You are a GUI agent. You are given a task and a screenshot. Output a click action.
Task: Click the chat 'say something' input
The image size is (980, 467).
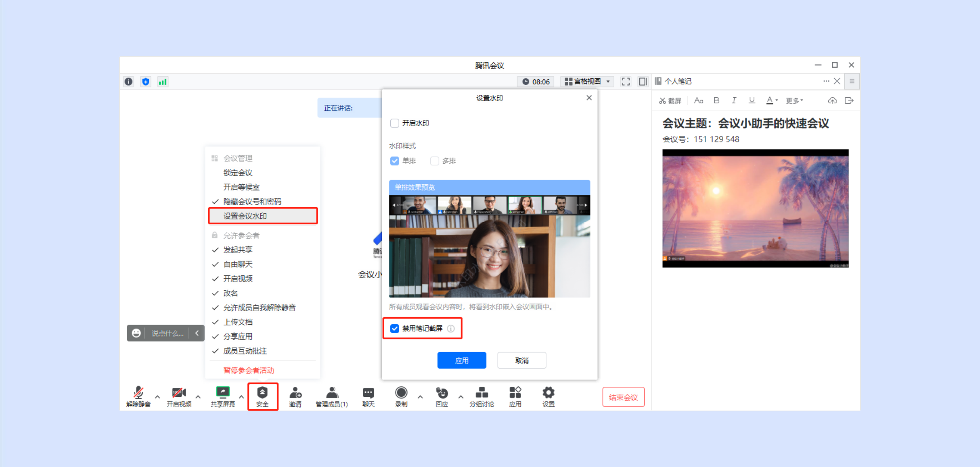pos(168,334)
